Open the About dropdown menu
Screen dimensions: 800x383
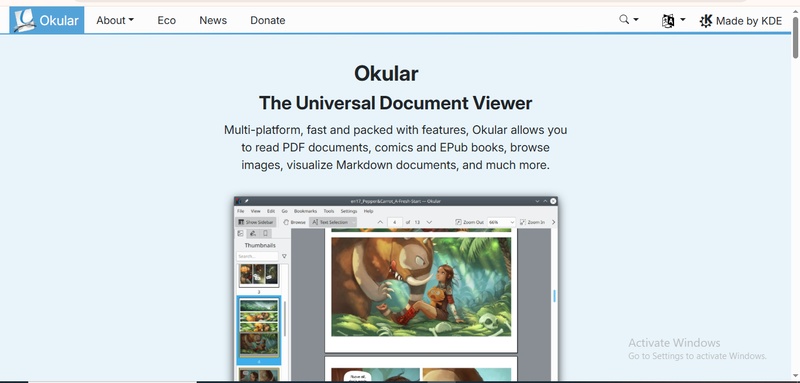pyautogui.click(x=115, y=20)
